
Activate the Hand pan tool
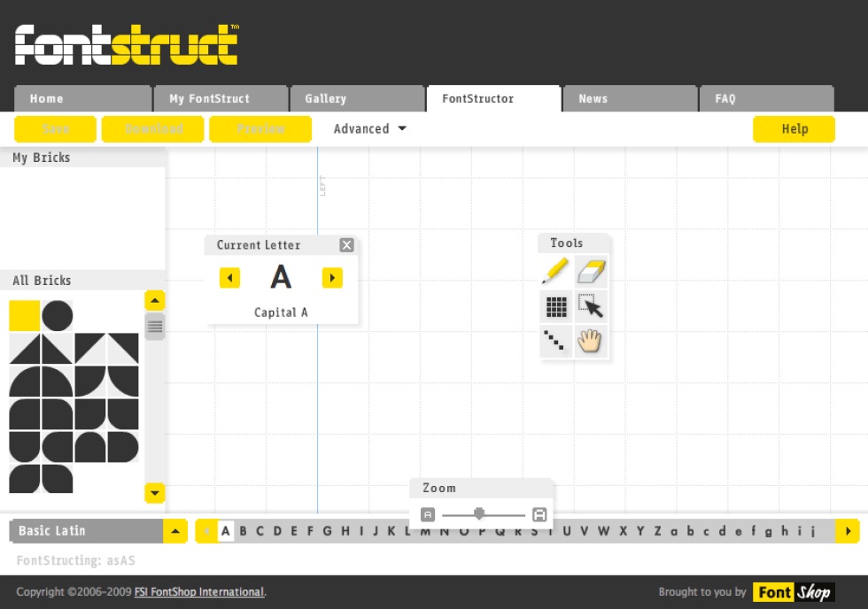point(590,341)
